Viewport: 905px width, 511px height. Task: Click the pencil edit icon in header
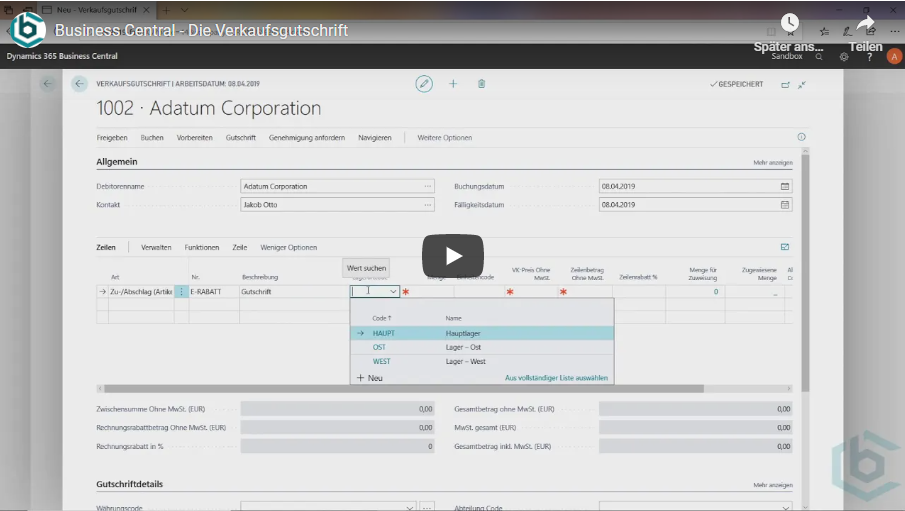coord(424,84)
